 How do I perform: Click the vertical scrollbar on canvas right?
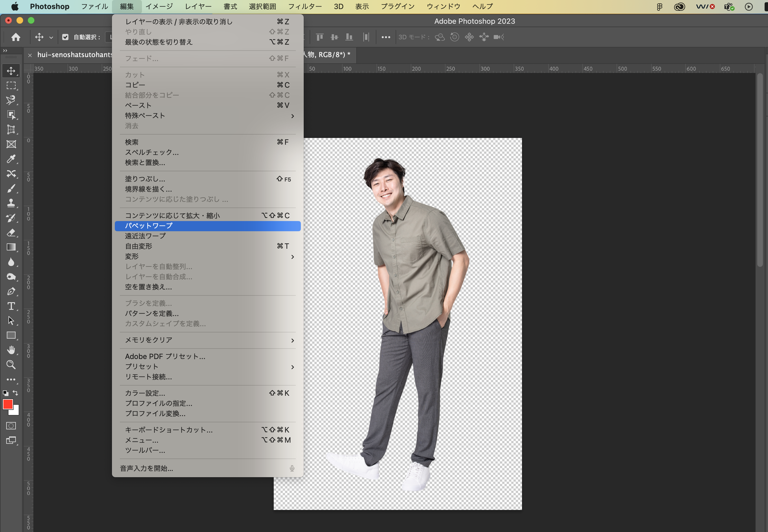(760, 170)
